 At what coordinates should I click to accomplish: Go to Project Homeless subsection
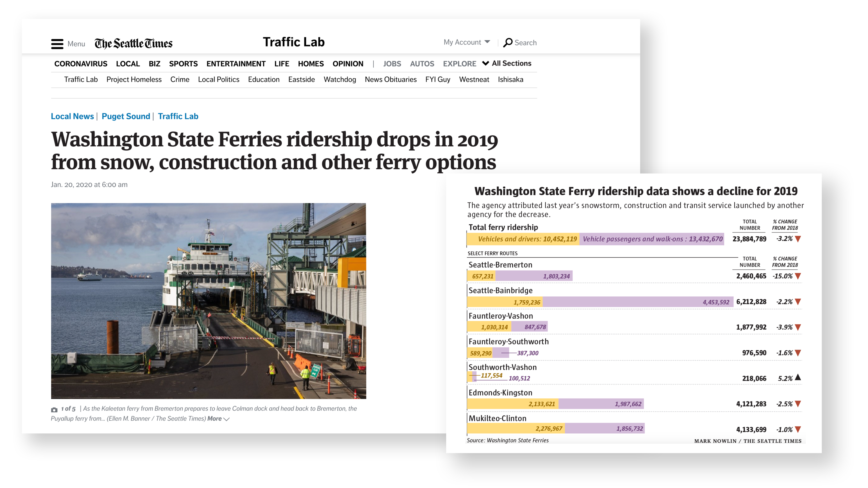pyautogui.click(x=134, y=80)
